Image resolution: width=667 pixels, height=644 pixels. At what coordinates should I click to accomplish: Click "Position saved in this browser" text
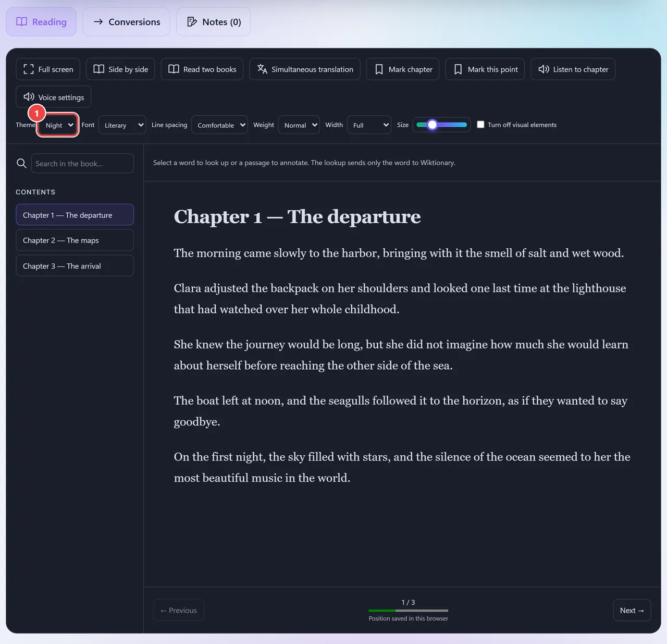click(409, 618)
